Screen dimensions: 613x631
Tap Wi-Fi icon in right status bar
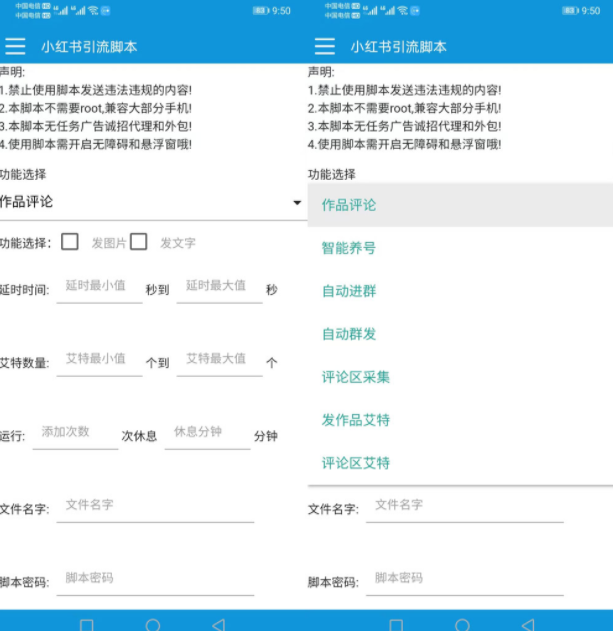(402, 10)
